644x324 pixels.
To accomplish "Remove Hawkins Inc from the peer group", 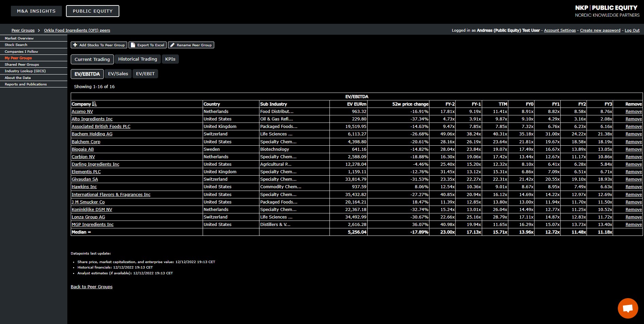I will pos(634,187).
